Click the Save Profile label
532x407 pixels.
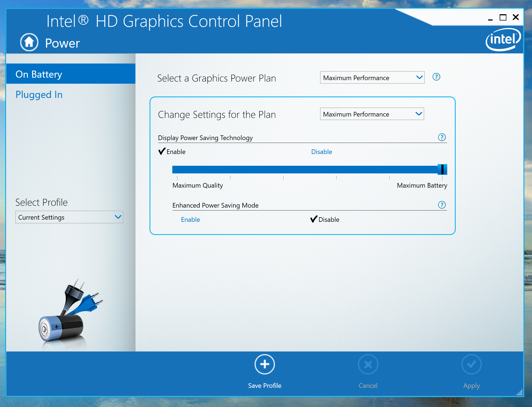[264, 386]
